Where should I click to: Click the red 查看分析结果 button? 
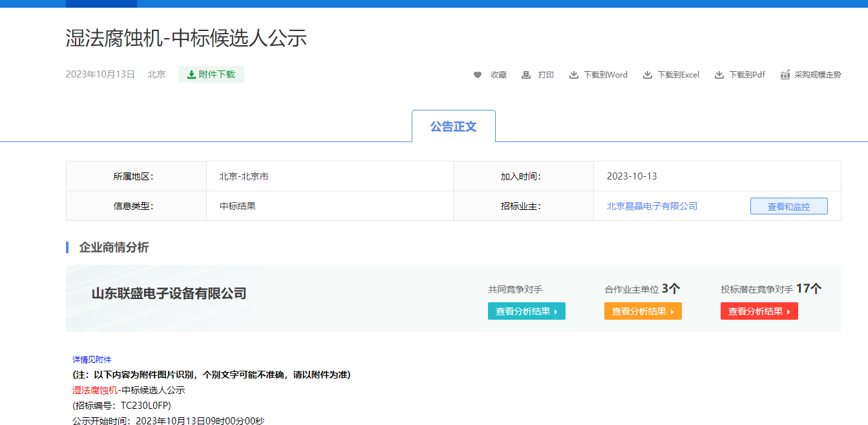click(759, 311)
